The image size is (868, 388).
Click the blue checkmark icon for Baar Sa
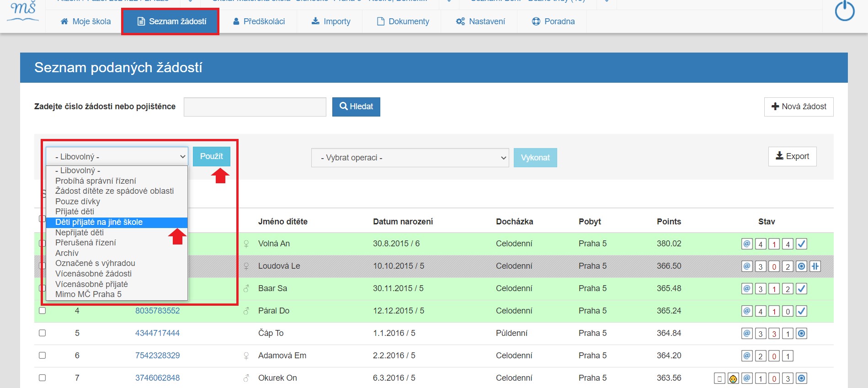[x=801, y=288]
